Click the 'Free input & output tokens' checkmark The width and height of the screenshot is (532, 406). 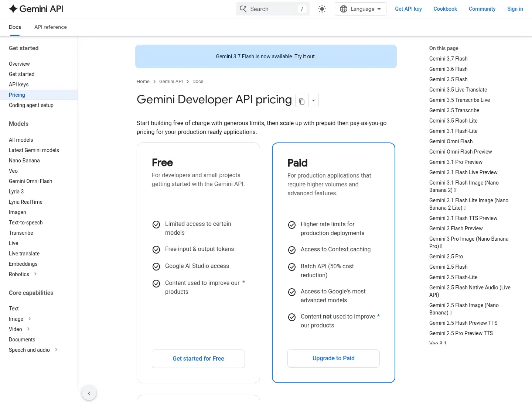(156, 250)
